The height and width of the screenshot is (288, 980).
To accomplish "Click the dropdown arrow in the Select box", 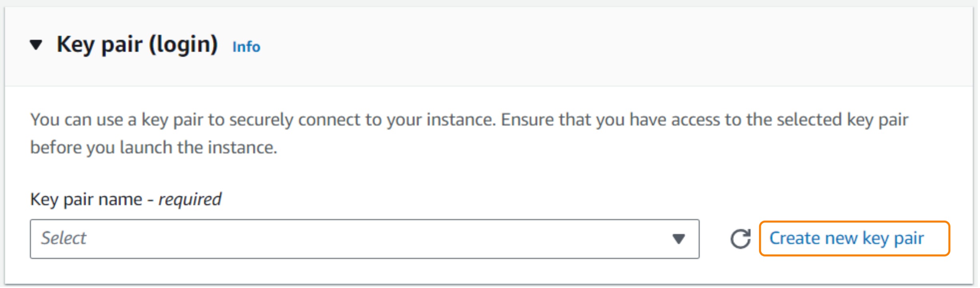I will pyautogui.click(x=678, y=239).
